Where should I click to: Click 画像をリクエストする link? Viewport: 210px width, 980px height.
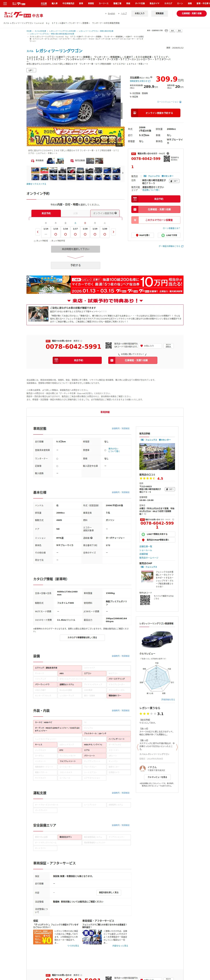pyautogui.click(x=36, y=184)
